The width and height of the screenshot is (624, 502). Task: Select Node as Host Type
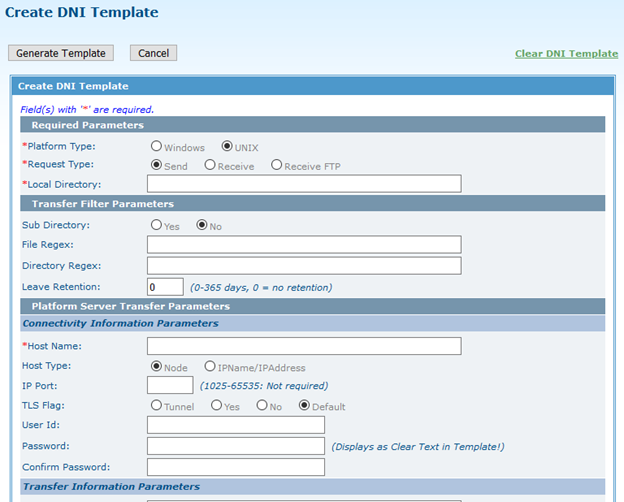[x=156, y=366]
